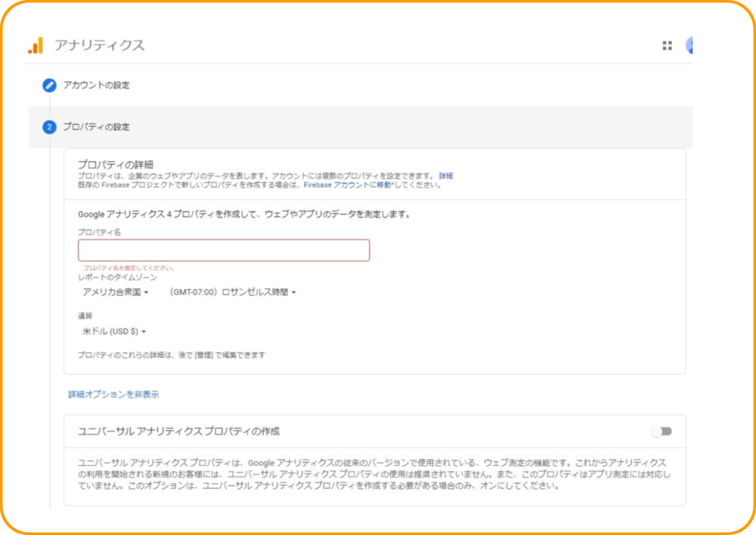
Task: Open the アメリカ合衆国 country dropdown
Action: 115,292
